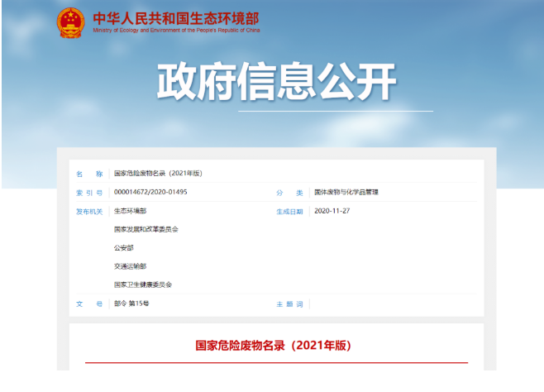Click the 发布机关 field label
The height and width of the screenshot is (392, 544).
[89, 211]
